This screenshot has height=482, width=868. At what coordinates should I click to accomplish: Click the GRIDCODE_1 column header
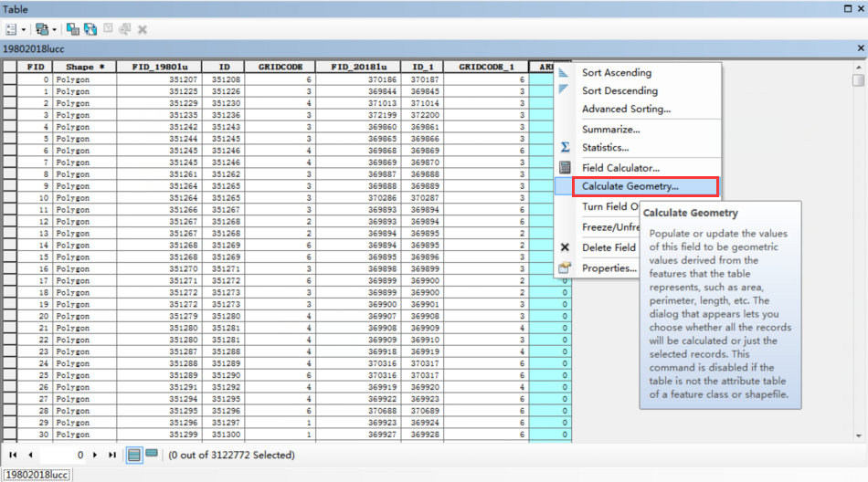pyautogui.click(x=486, y=67)
